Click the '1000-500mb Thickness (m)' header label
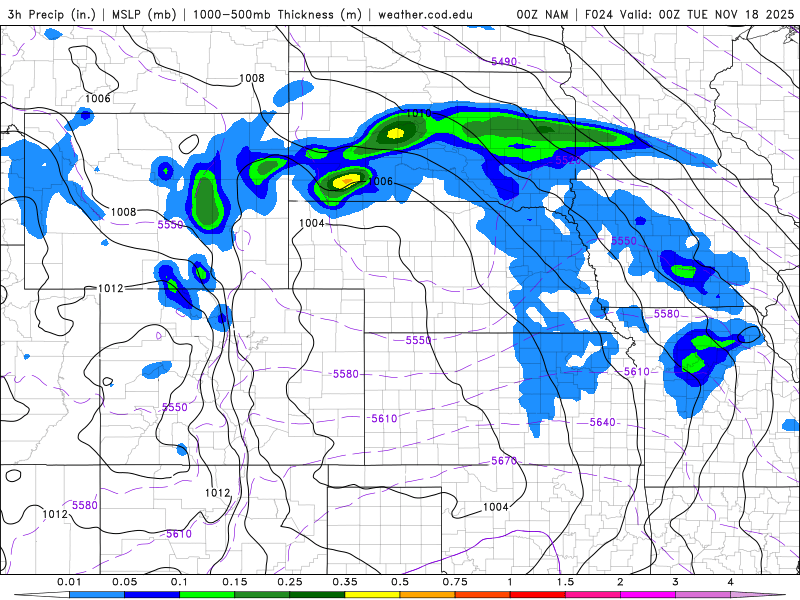The height and width of the screenshot is (600, 800). (x=277, y=14)
